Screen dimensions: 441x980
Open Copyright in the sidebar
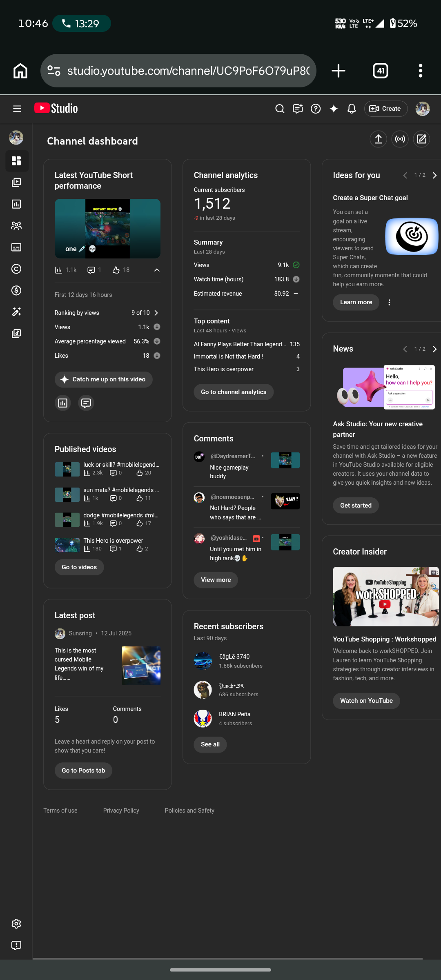pyautogui.click(x=16, y=269)
